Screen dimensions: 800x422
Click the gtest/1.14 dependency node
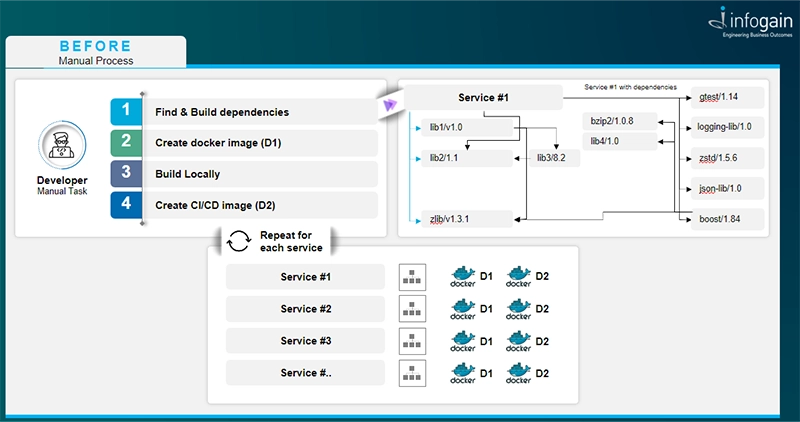coord(728,97)
